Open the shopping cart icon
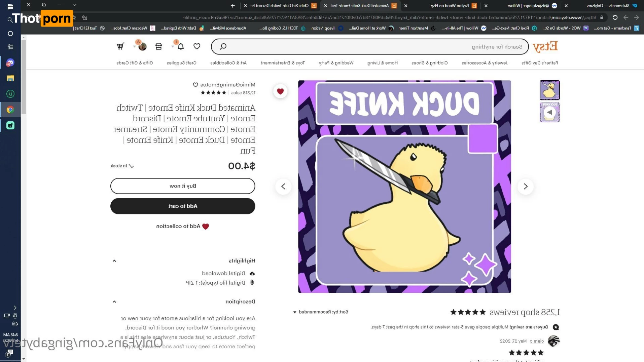Image resolution: width=644 pixels, height=362 pixels. pyautogui.click(x=120, y=46)
